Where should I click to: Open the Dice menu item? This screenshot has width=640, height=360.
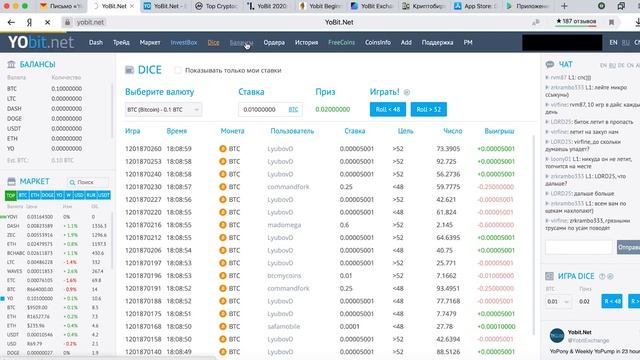213,42
